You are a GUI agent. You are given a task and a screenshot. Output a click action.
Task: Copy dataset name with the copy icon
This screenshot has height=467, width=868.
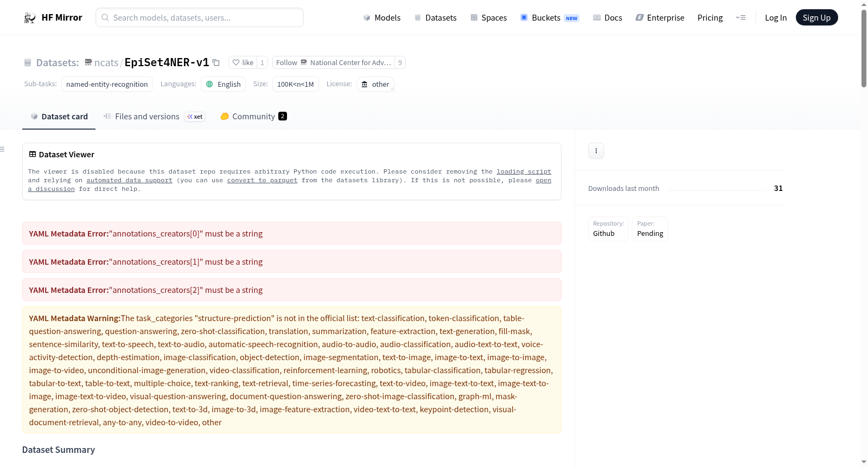click(x=216, y=62)
